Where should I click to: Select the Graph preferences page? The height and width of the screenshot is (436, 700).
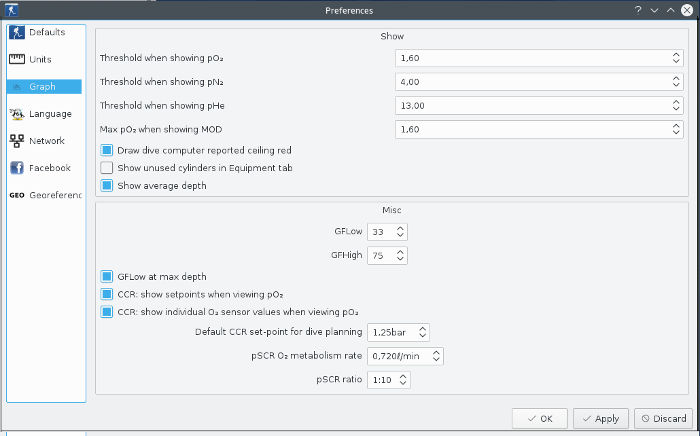(x=45, y=87)
